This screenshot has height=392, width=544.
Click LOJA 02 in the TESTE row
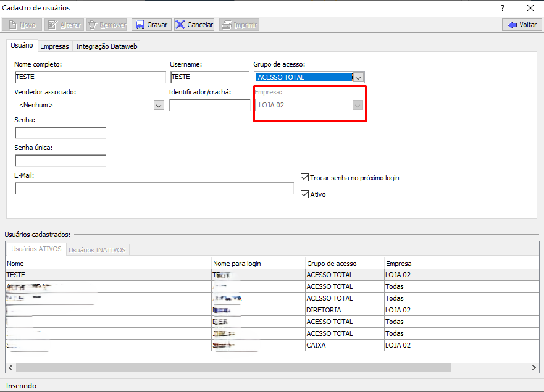click(x=398, y=275)
